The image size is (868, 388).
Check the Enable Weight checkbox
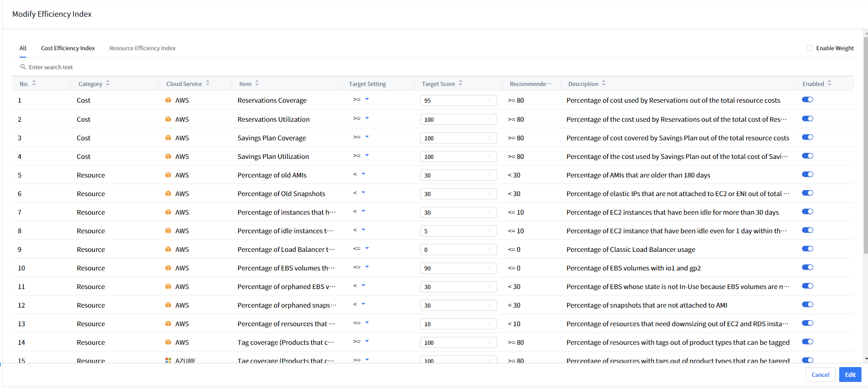pos(810,48)
